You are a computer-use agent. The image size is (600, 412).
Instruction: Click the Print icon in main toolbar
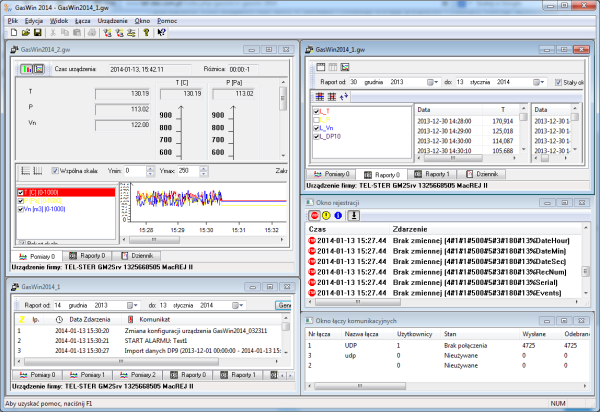click(x=90, y=32)
